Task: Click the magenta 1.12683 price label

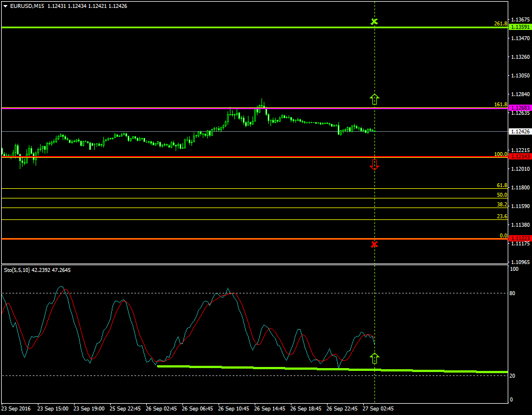Action: (x=519, y=108)
